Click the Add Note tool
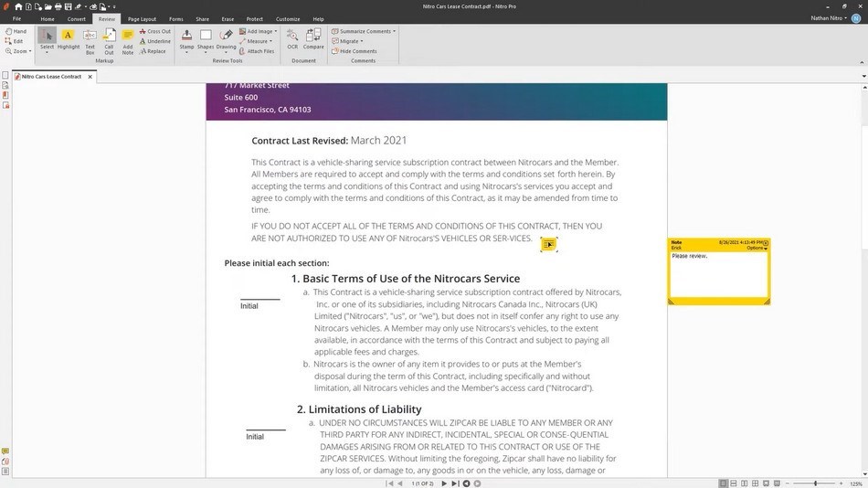Image resolution: width=868 pixels, height=488 pixels. 128,39
